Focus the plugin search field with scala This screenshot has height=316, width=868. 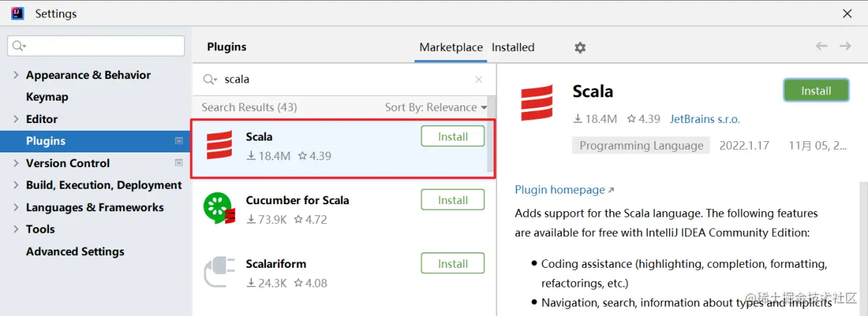343,80
